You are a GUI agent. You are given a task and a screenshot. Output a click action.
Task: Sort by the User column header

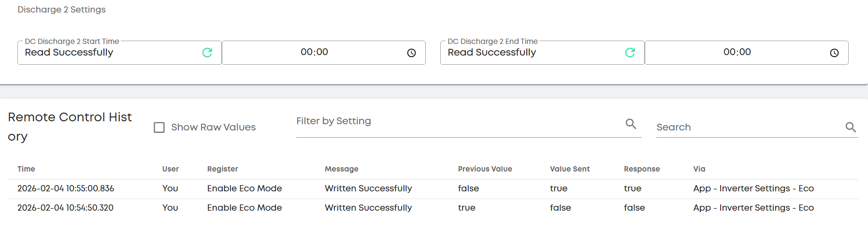[x=170, y=169]
